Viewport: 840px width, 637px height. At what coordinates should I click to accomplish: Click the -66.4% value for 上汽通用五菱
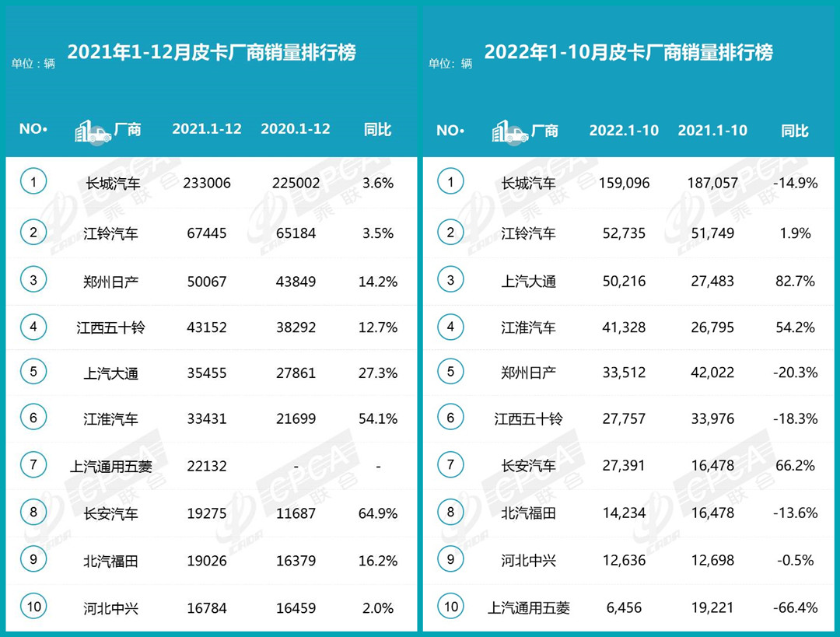pos(794,607)
